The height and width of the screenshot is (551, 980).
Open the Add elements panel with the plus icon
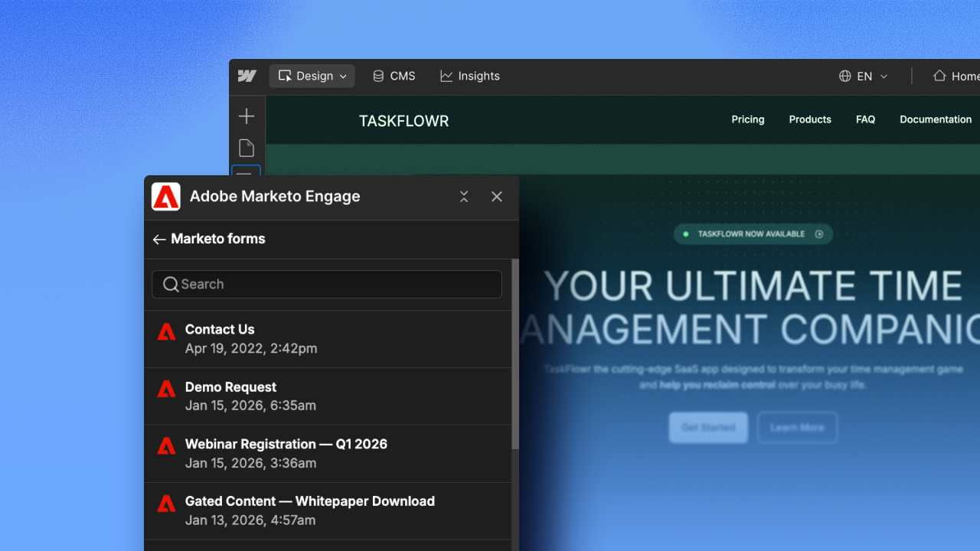click(x=247, y=116)
